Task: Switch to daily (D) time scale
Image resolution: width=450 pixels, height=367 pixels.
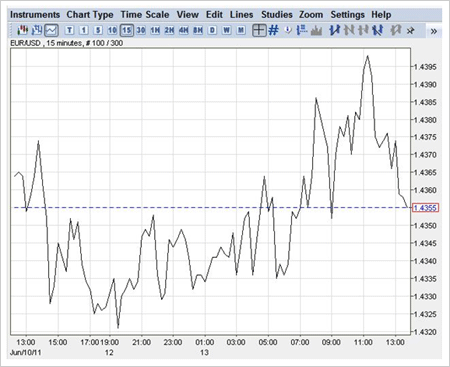Action: tap(212, 30)
